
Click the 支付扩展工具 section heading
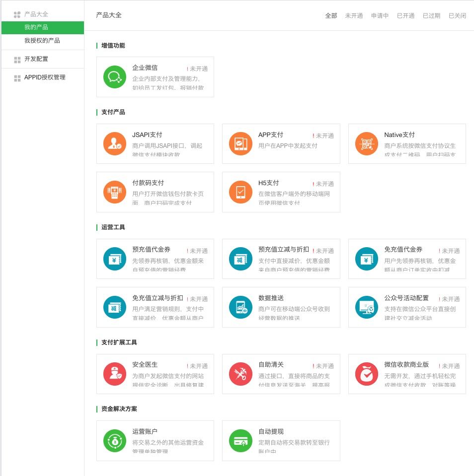[x=119, y=342]
